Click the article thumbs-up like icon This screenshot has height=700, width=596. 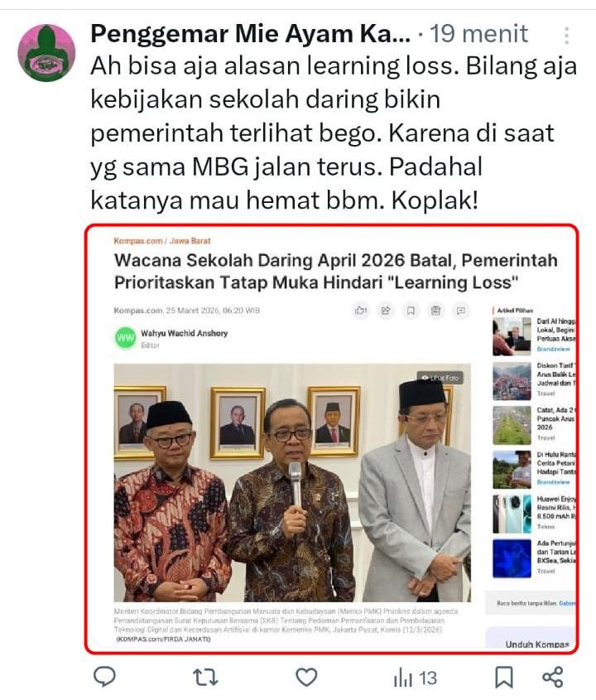[x=360, y=311]
